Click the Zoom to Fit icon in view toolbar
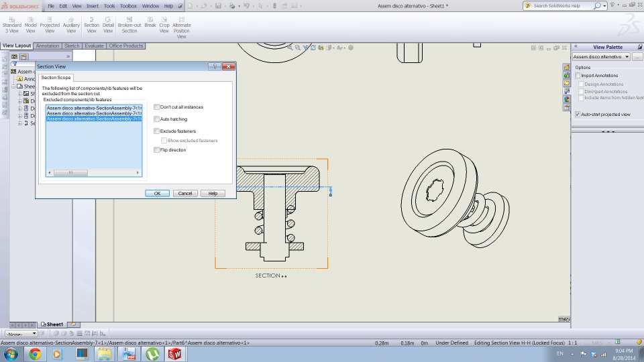Viewport: 644px width, 362px height. pyautogui.click(x=290, y=48)
